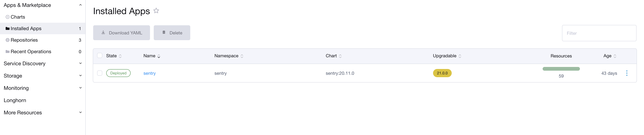The height and width of the screenshot is (135, 644).
Task: Toggle the select-all checkbox in table header
Action: 100,55
